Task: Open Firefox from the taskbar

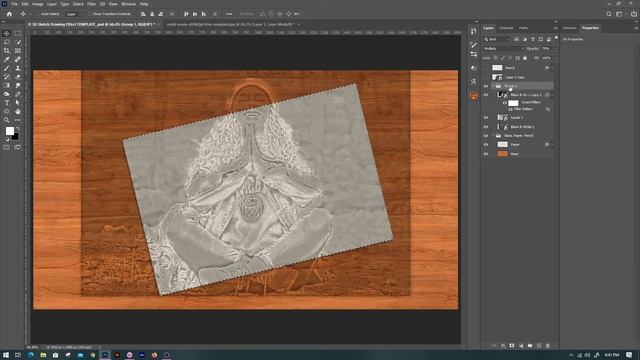Action: pyautogui.click(x=154, y=355)
